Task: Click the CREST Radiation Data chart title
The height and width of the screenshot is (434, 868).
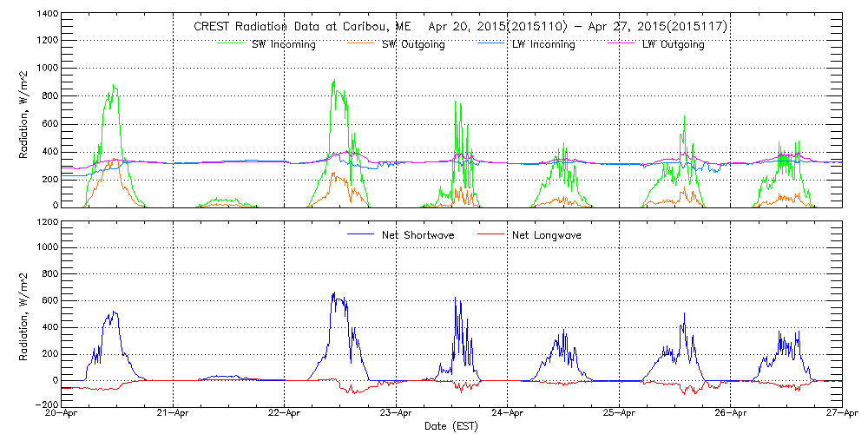Action: 460,27
